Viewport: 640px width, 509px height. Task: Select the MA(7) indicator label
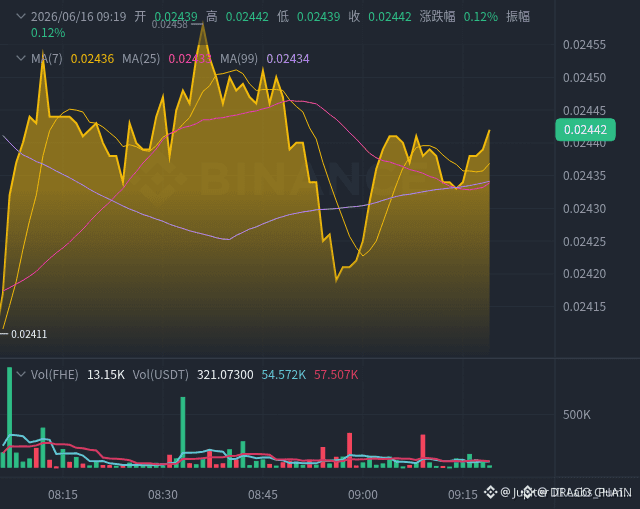47,59
